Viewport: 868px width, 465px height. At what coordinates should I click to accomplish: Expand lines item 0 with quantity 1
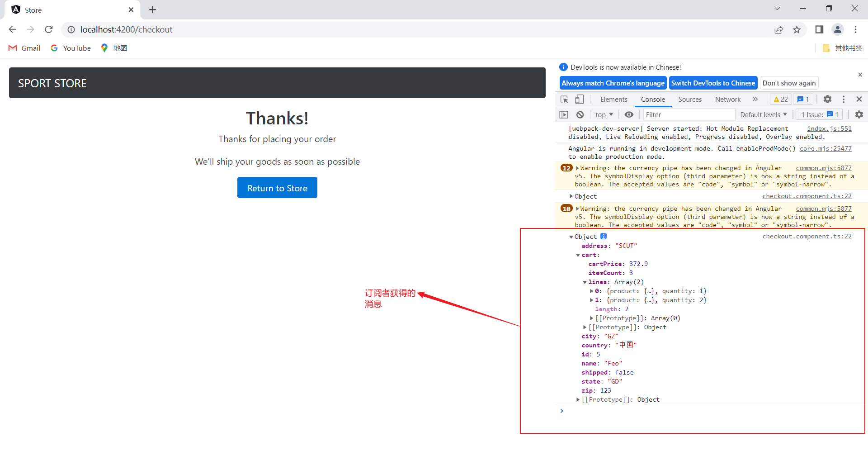pyautogui.click(x=591, y=291)
